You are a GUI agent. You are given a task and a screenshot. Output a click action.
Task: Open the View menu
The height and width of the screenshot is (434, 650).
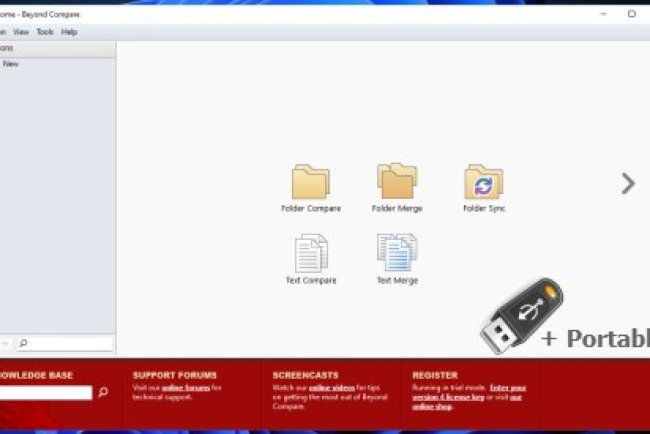[21, 32]
